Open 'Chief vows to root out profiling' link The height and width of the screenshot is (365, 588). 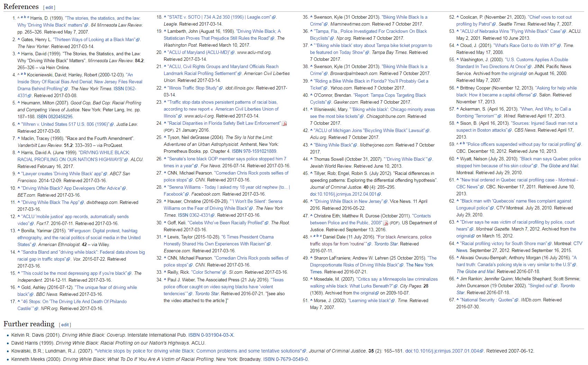[514, 21]
